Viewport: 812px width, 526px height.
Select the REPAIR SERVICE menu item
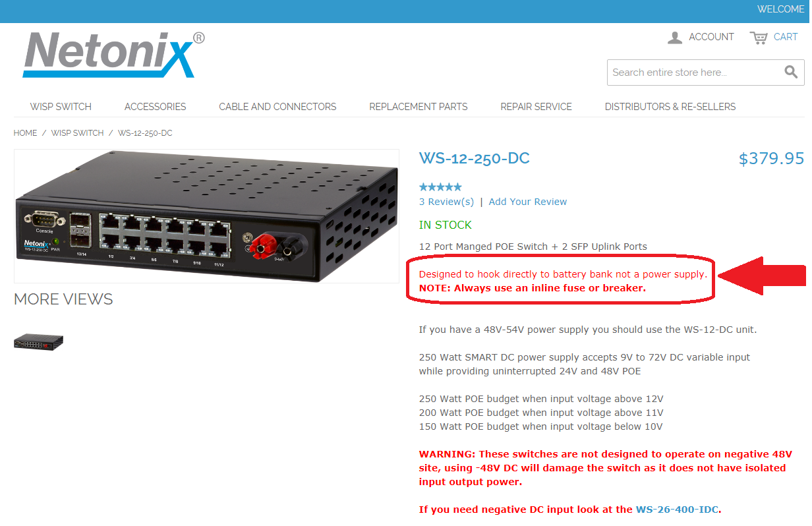click(536, 106)
